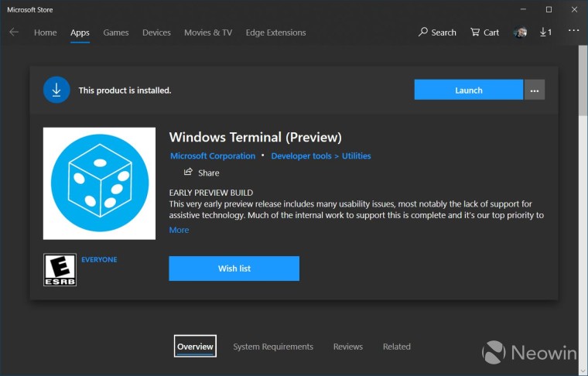Image resolution: width=588 pixels, height=376 pixels.
Task: Click the 'This product is installed.' text
Action: (125, 91)
